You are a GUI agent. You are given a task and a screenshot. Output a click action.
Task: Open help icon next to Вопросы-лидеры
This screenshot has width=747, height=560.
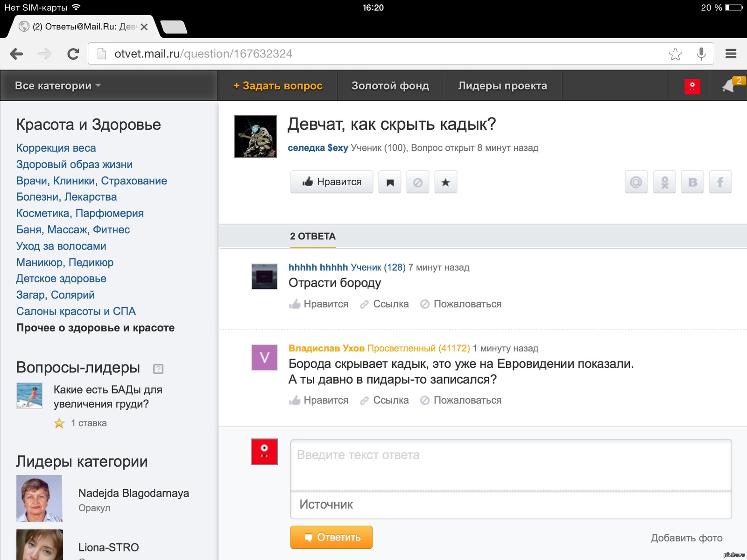158,369
